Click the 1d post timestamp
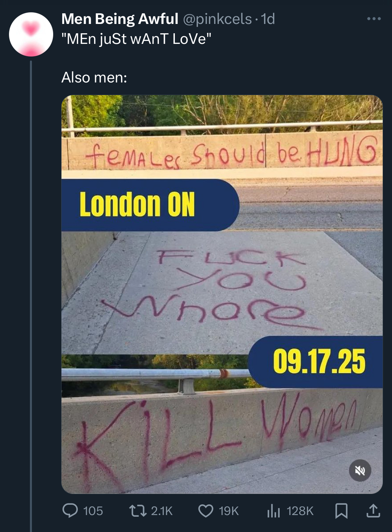The width and height of the screenshot is (392, 532). tap(268, 19)
